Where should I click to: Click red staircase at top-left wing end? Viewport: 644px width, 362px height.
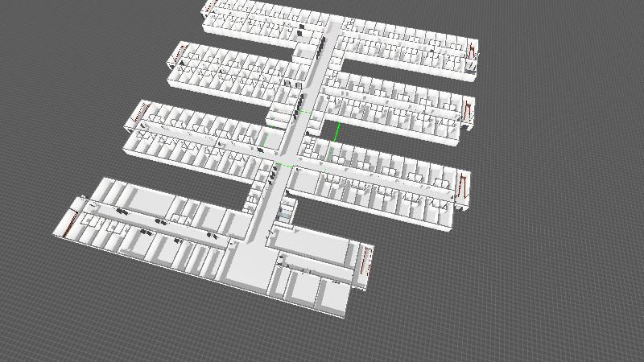208,8
